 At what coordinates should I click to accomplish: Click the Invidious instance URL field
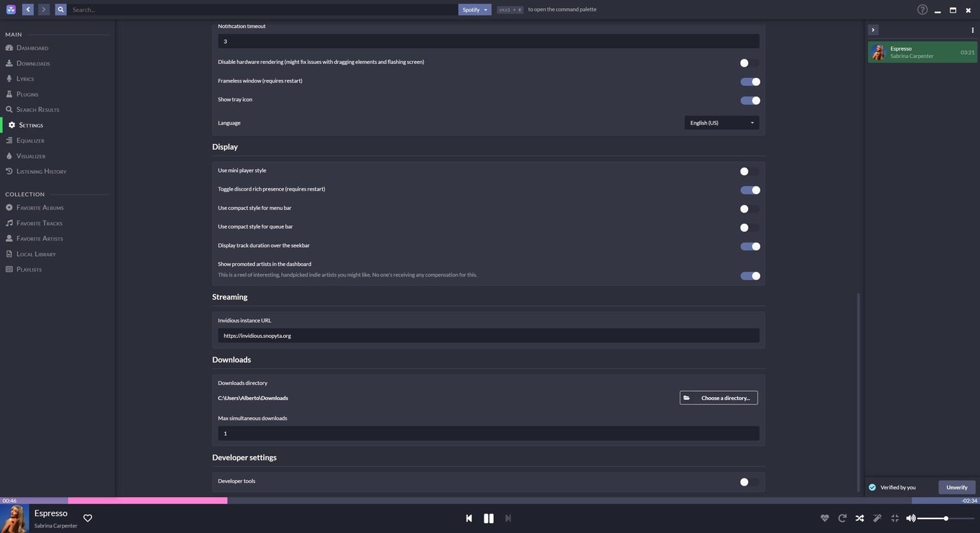coord(488,336)
